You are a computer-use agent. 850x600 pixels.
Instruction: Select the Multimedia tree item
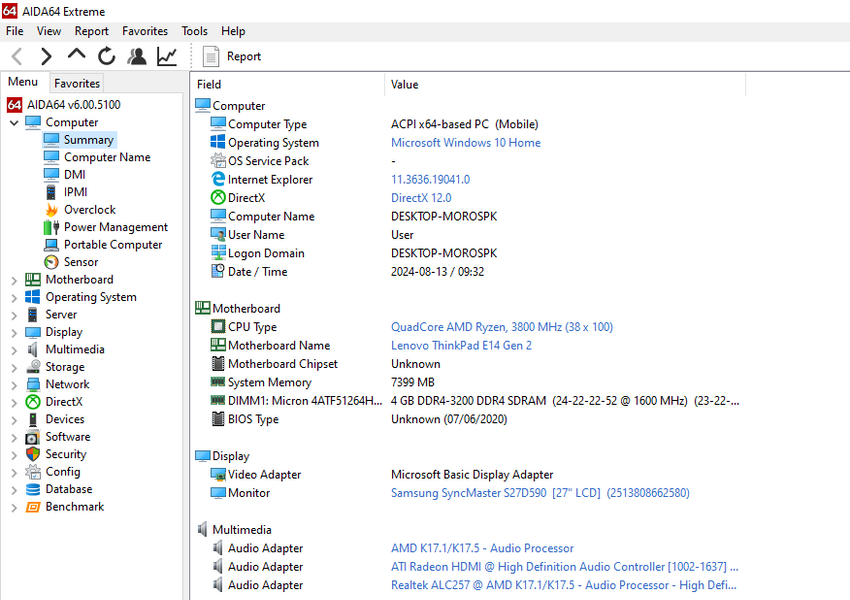(75, 350)
